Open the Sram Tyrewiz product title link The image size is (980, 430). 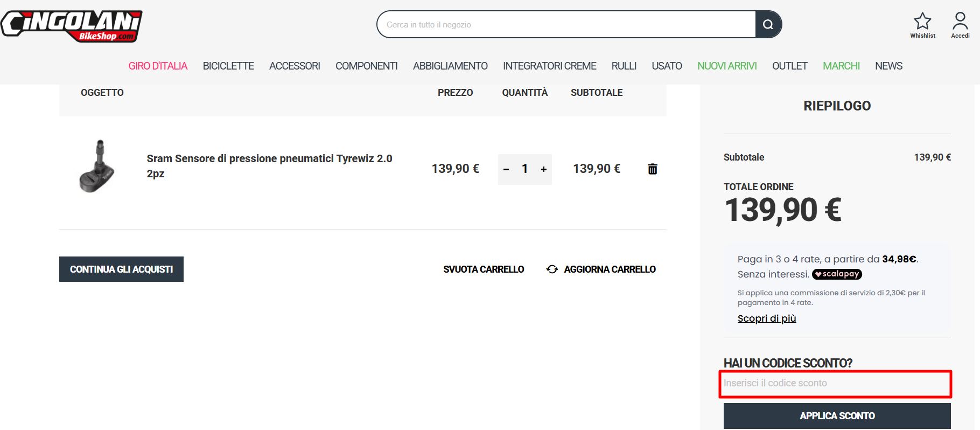[269, 166]
